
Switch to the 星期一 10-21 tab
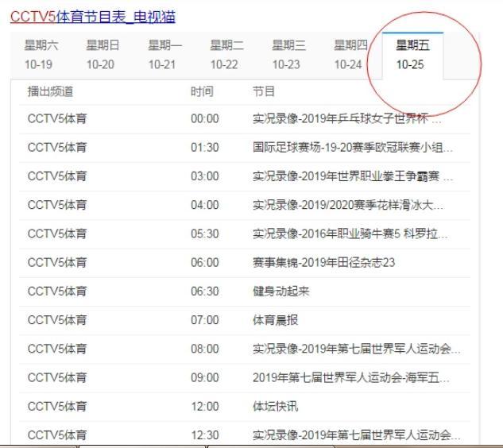[164, 55]
